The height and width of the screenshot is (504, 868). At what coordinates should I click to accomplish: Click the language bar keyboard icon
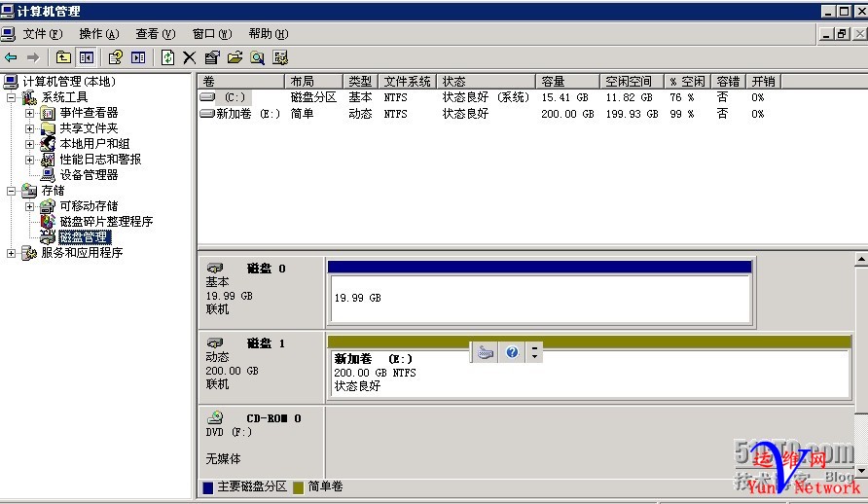click(486, 352)
